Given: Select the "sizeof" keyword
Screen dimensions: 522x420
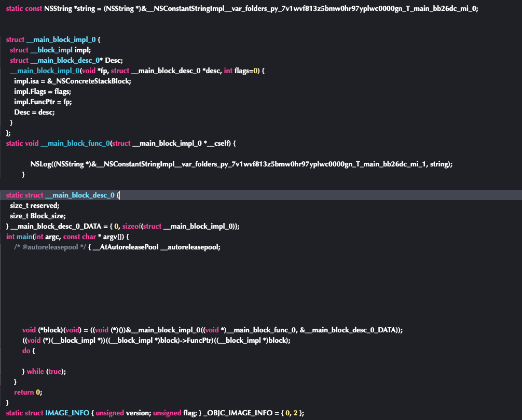Looking at the screenshot, I should click(131, 226).
